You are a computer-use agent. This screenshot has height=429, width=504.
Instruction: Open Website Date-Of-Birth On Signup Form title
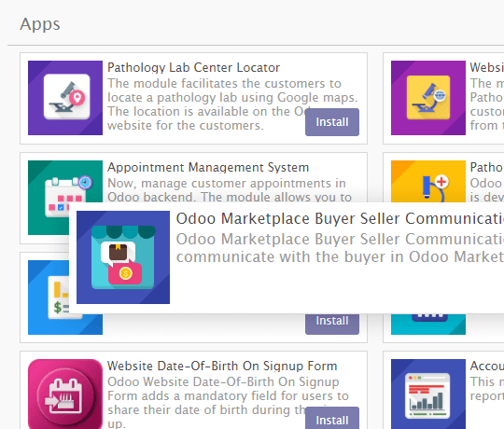222,367
